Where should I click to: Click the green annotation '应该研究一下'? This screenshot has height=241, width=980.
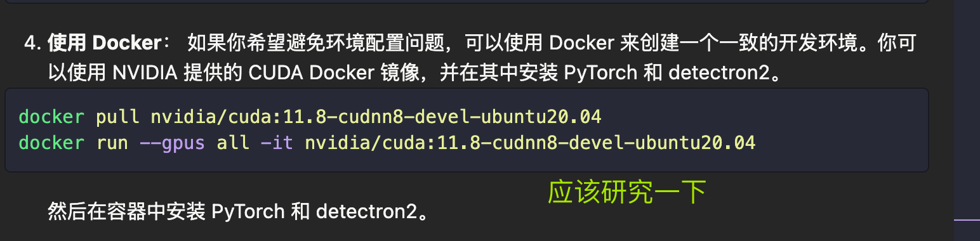click(627, 192)
